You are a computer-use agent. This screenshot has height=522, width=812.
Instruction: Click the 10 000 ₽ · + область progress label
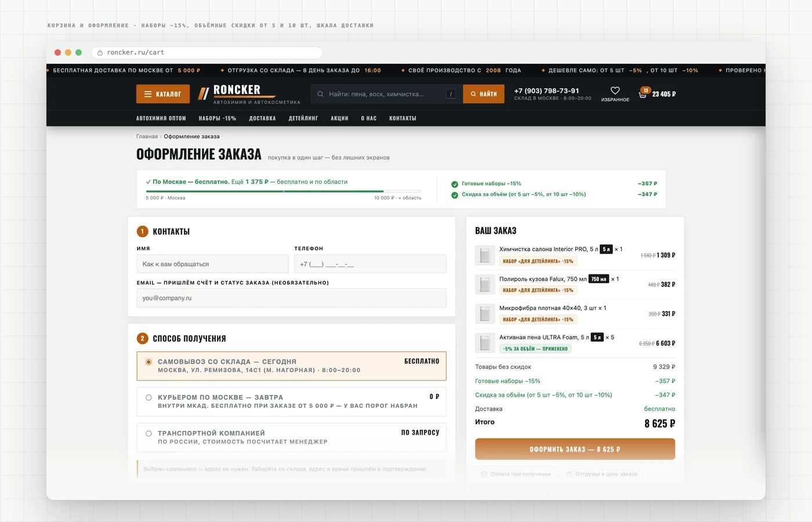coord(398,198)
